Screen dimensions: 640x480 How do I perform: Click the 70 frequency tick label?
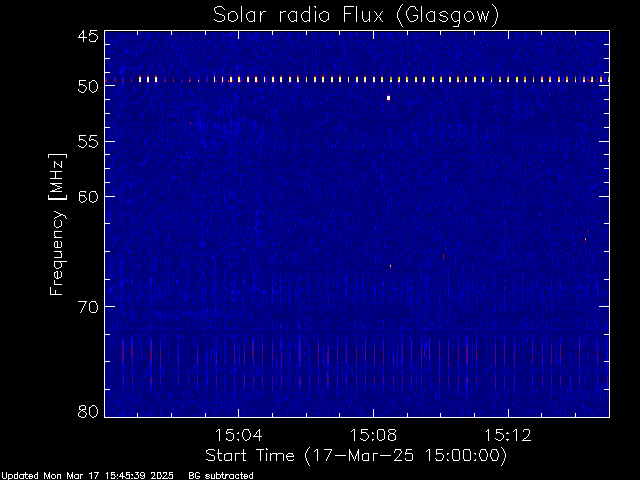88,307
